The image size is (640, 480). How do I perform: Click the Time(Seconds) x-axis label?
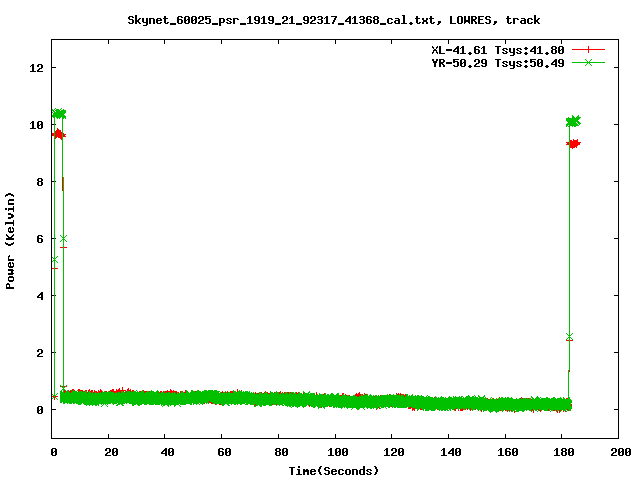coord(334,471)
